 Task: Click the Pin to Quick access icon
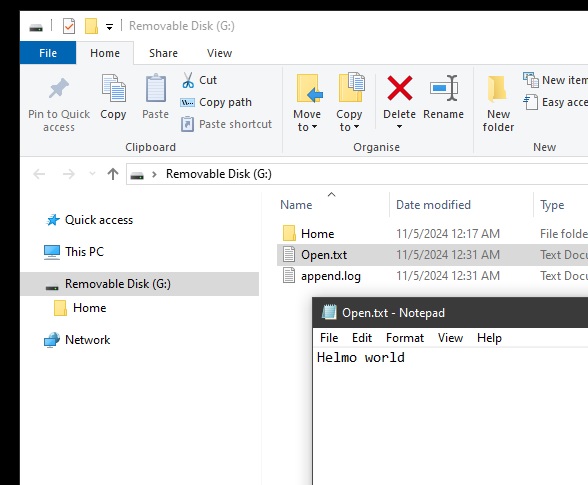59,88
